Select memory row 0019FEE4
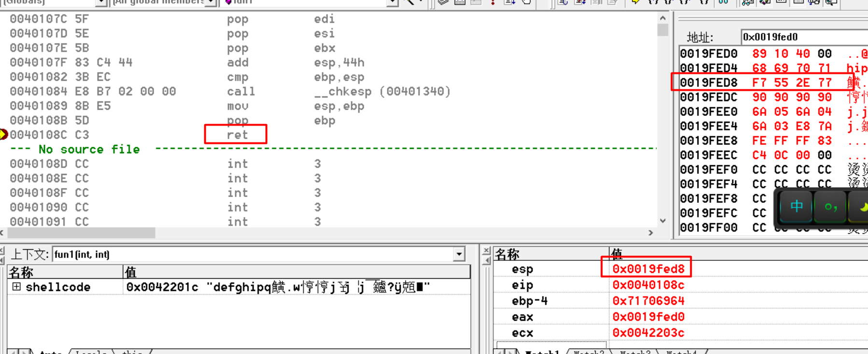 773,126
